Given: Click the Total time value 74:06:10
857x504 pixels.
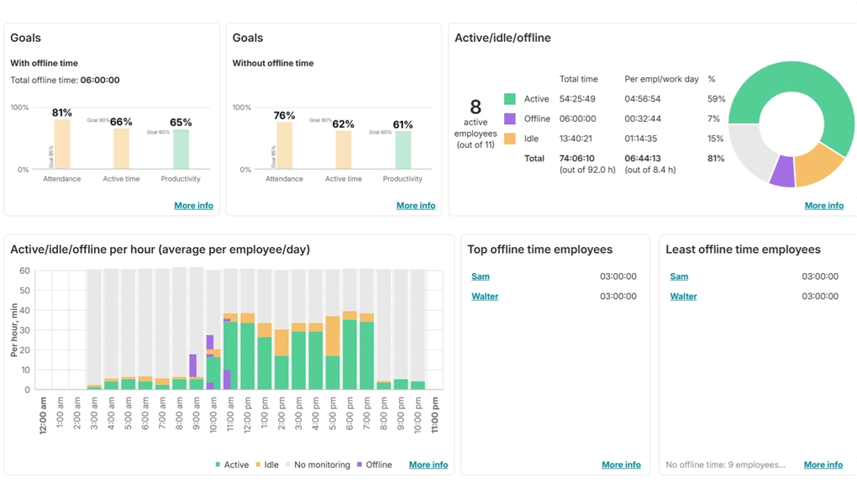Looking at the screenshot, I should [x=577, y=159].
